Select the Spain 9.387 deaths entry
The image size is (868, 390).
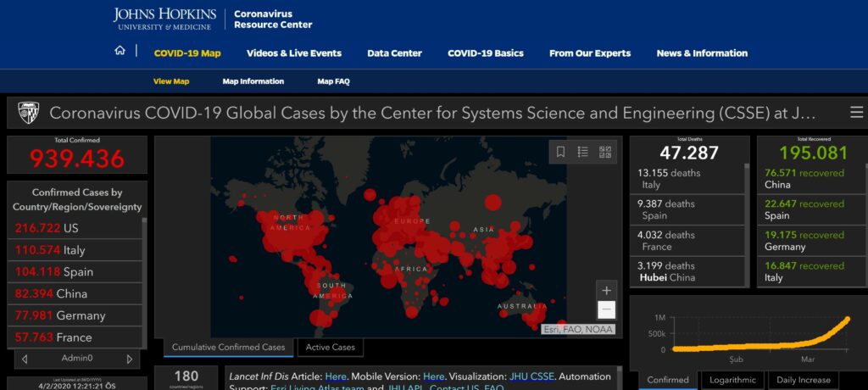687,209
